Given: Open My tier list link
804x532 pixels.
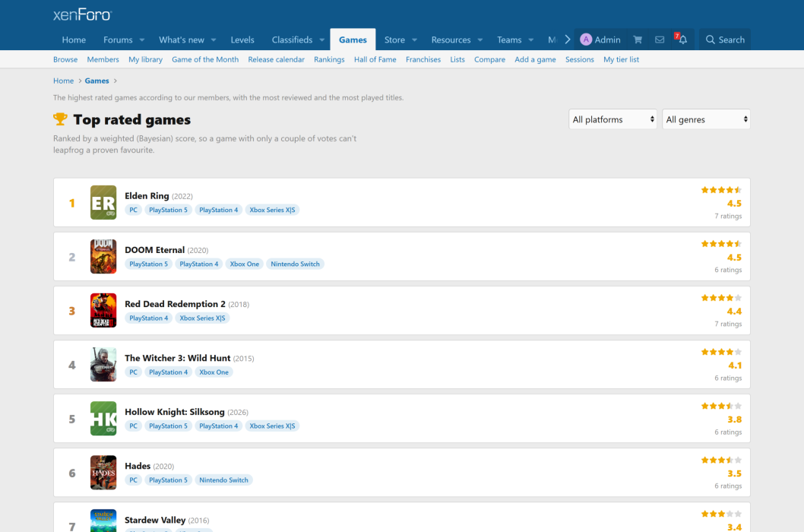Looking at the screenshot, I should pyautogui.click(x=621, y=59).
